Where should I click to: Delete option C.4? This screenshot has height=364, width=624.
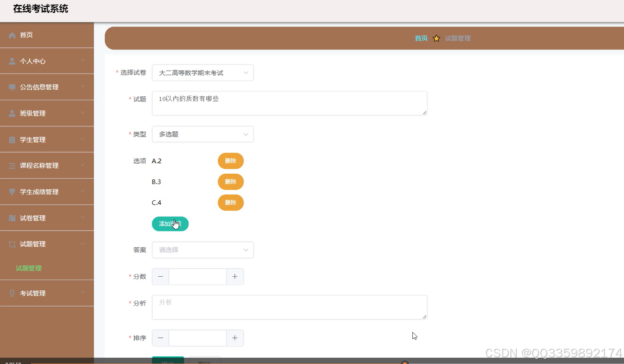[x=231, y=202]
